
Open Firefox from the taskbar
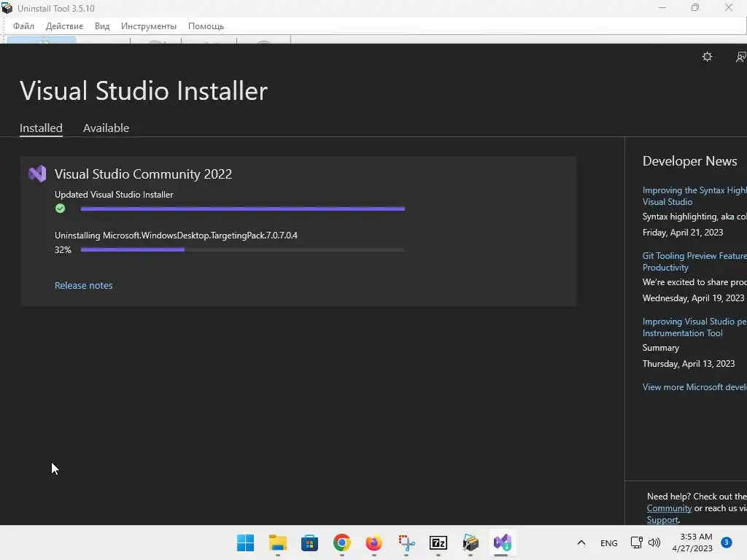coord(374,542)
